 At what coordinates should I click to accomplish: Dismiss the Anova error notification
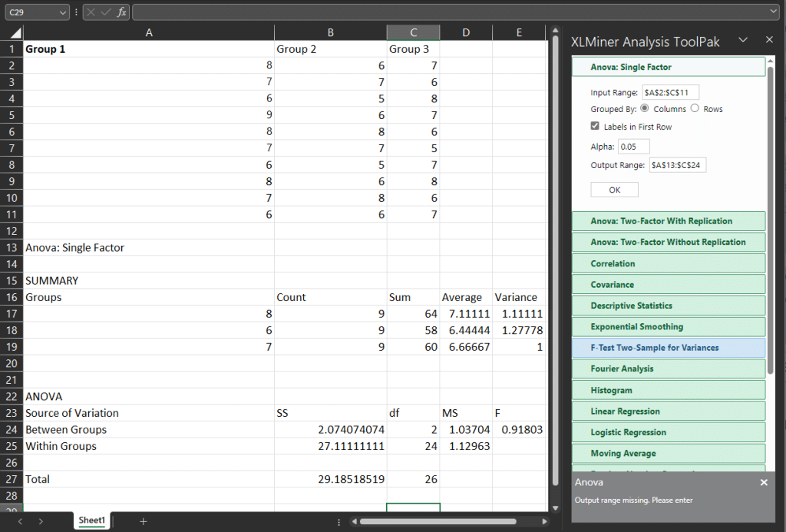pos(764,482)
